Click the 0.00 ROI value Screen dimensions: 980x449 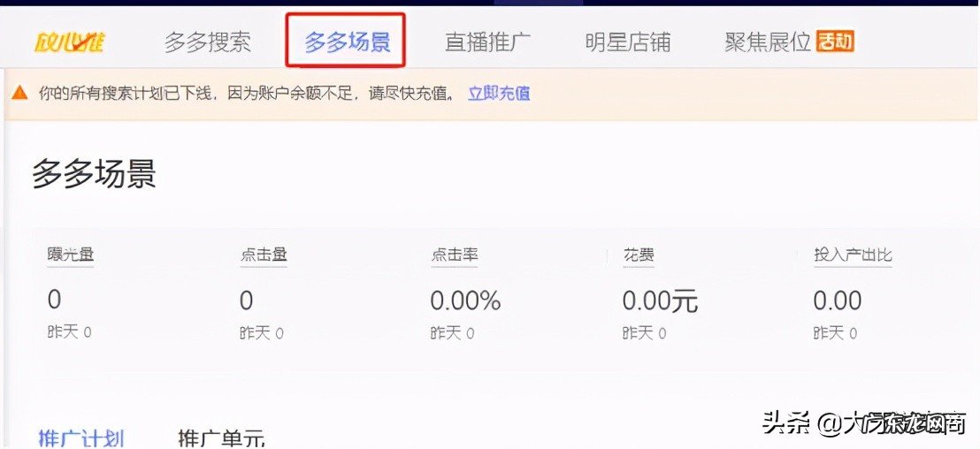[838, 301]
